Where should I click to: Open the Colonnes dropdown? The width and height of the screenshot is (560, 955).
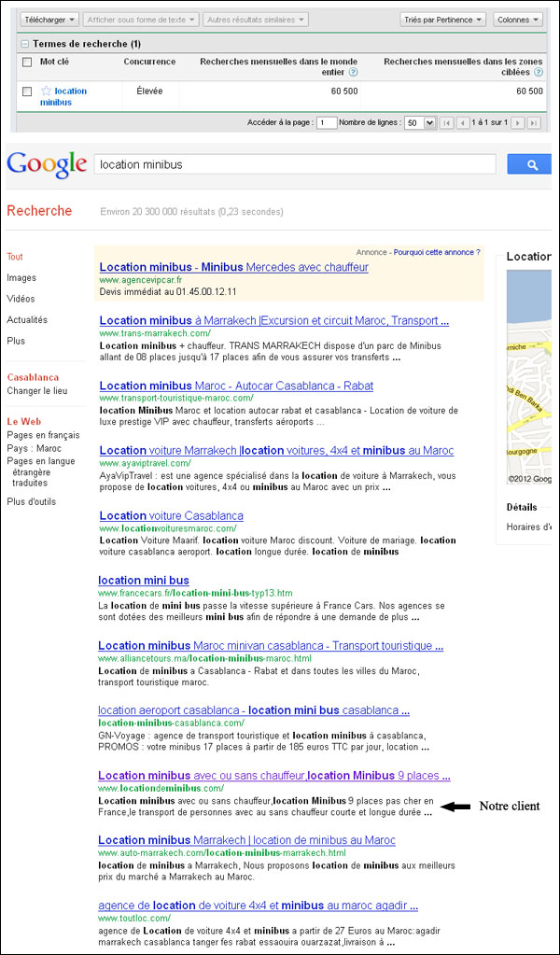tap(517, 20)
